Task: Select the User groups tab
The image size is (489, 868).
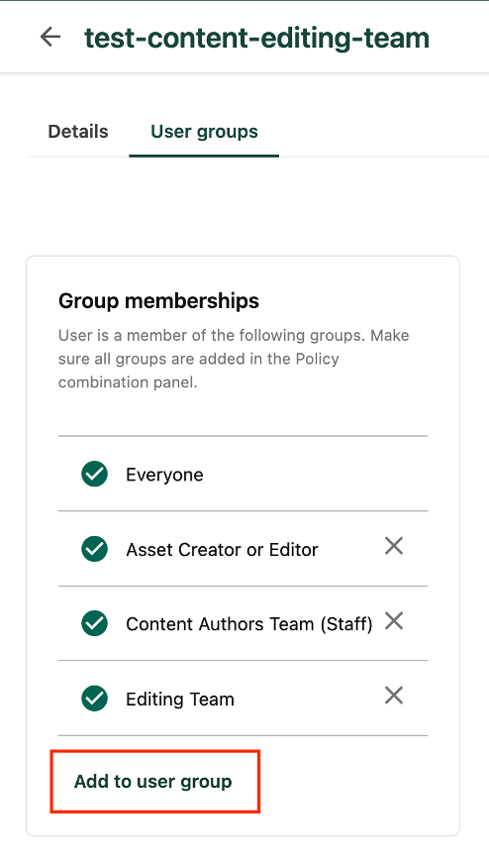Action: 204,132
